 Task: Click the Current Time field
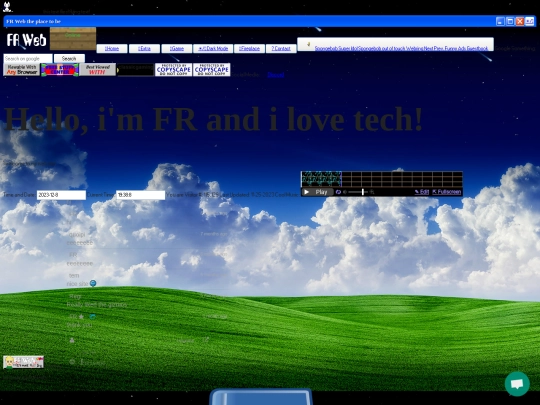point(141,195)
